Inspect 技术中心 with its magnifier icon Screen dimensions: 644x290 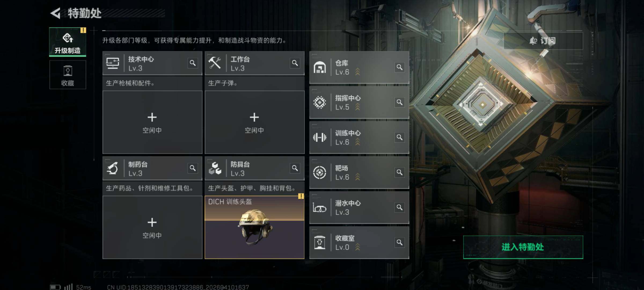(x=193, y=63)
